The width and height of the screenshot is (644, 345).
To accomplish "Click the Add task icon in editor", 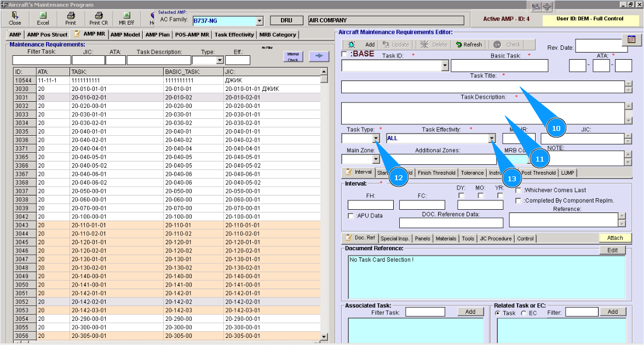I will (x=352, y=45).
